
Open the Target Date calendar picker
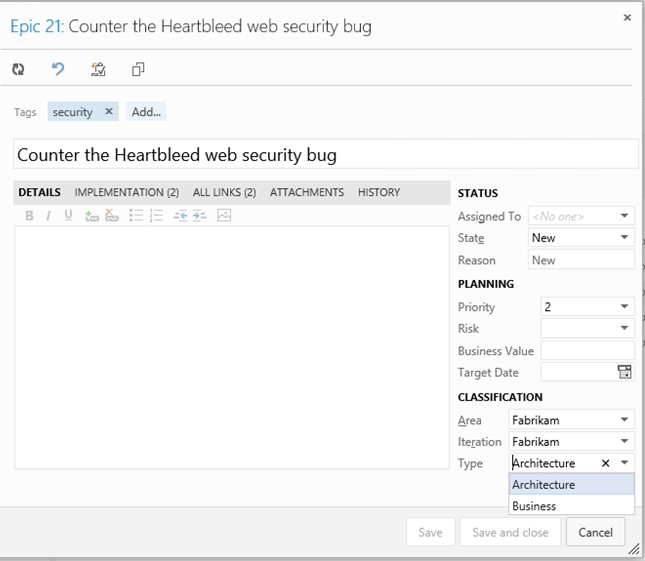click(624, 372)
